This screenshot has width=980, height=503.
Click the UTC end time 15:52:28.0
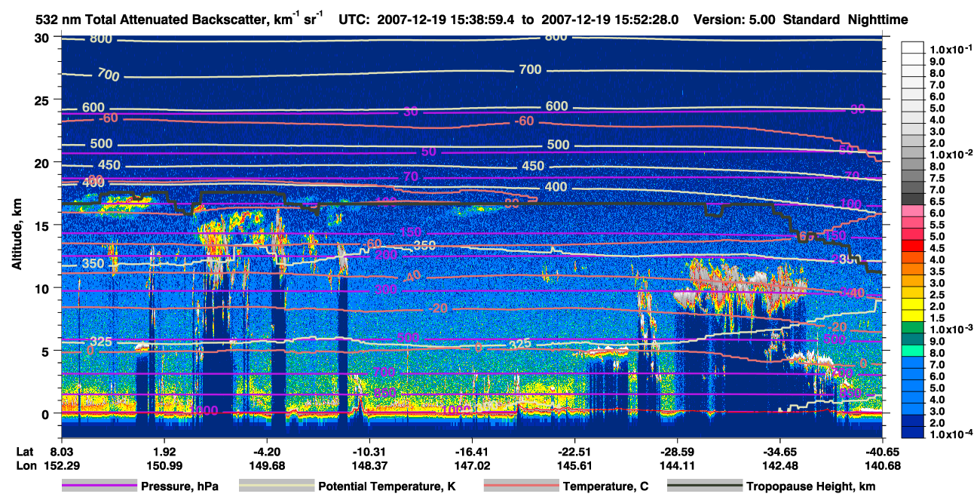(x=646, y=20)
